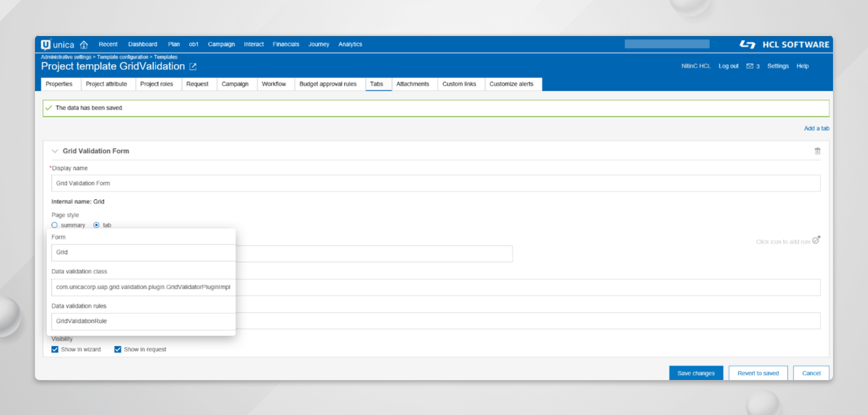
Task: Open the Campaign menu in the navigation bar
Action: (x=221, y=44)
